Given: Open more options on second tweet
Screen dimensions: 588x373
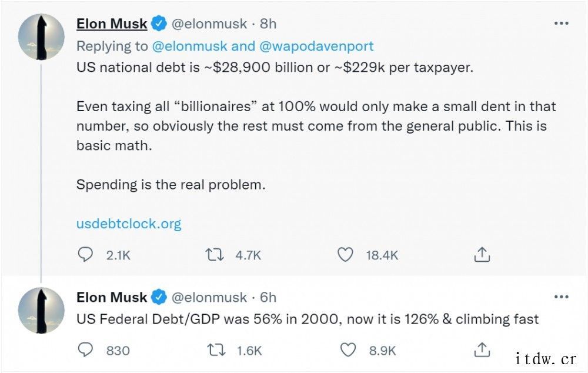Looking at the screenshot, I should (x=562, y=297).
